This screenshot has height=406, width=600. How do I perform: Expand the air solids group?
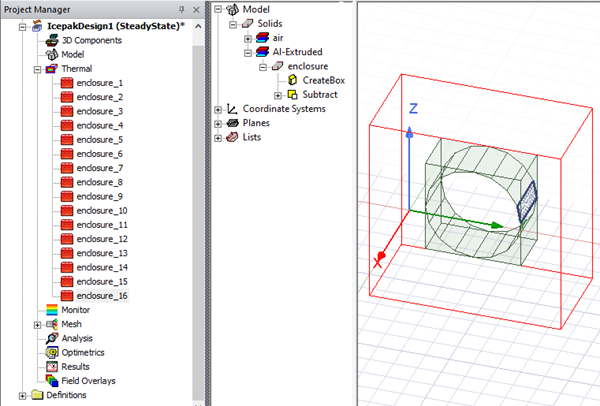coord(248,38)
